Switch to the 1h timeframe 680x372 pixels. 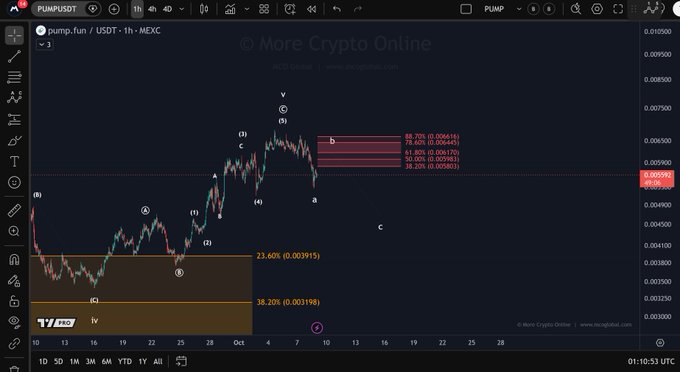(x=137, y=9)
